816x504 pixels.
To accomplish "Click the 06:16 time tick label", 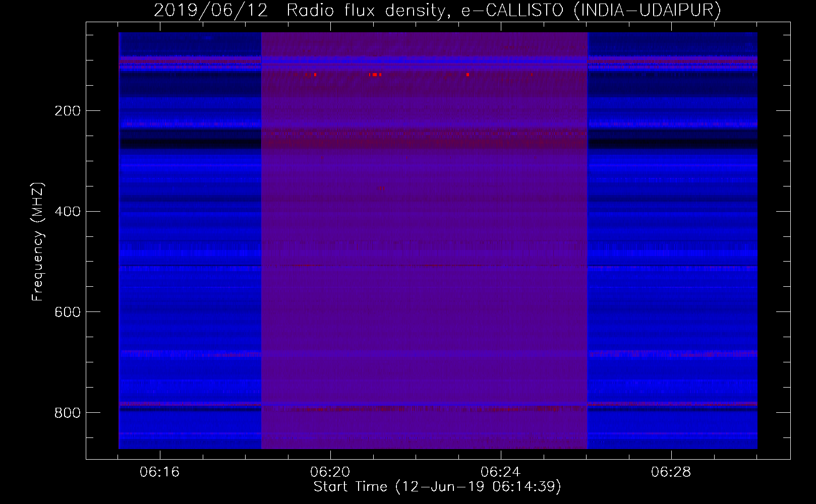I will [160, 472].
